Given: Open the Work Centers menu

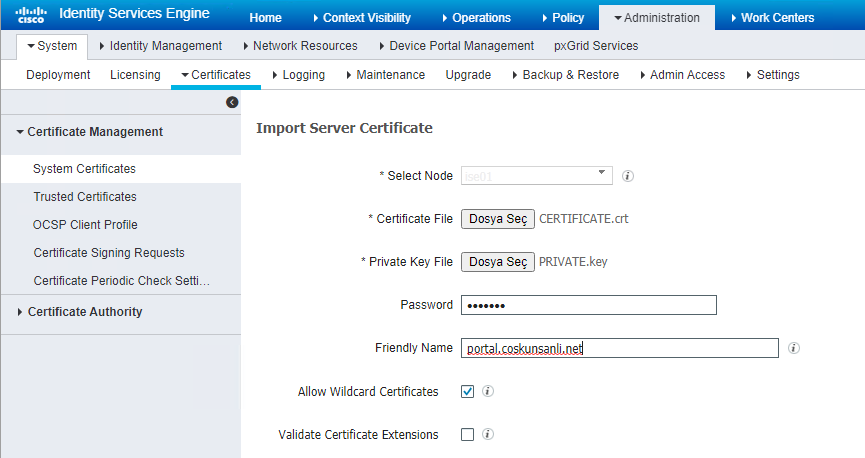Looking at the screenshot, I should pyautogui.click(x=772, y=18).
